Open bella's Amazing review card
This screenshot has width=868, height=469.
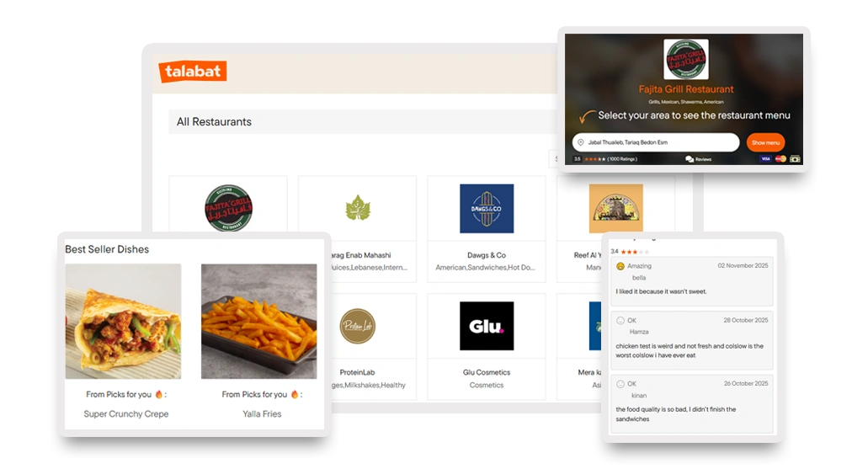pos(691,281)
